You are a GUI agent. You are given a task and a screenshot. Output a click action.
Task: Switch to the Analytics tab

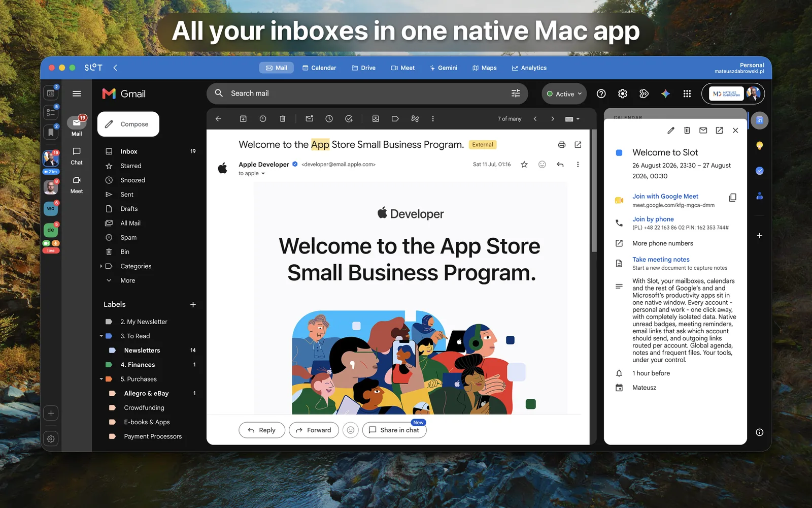[x=529, y=68]
